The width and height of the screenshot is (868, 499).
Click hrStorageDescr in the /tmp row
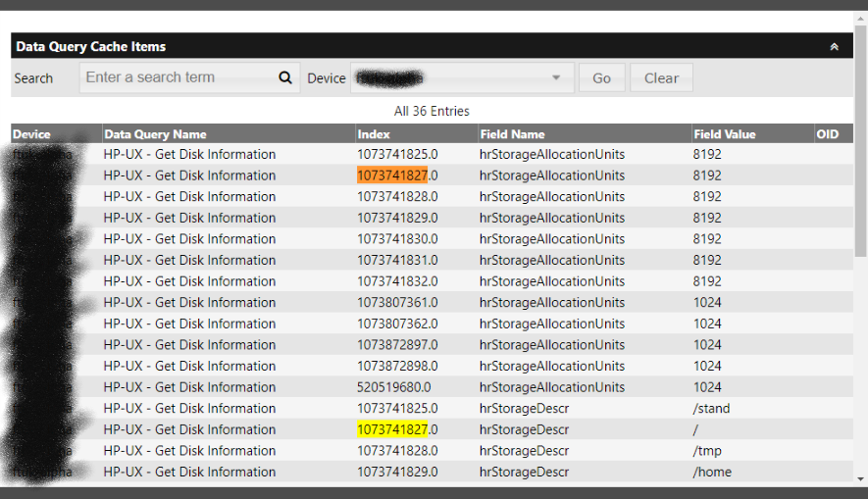point(524,451)
